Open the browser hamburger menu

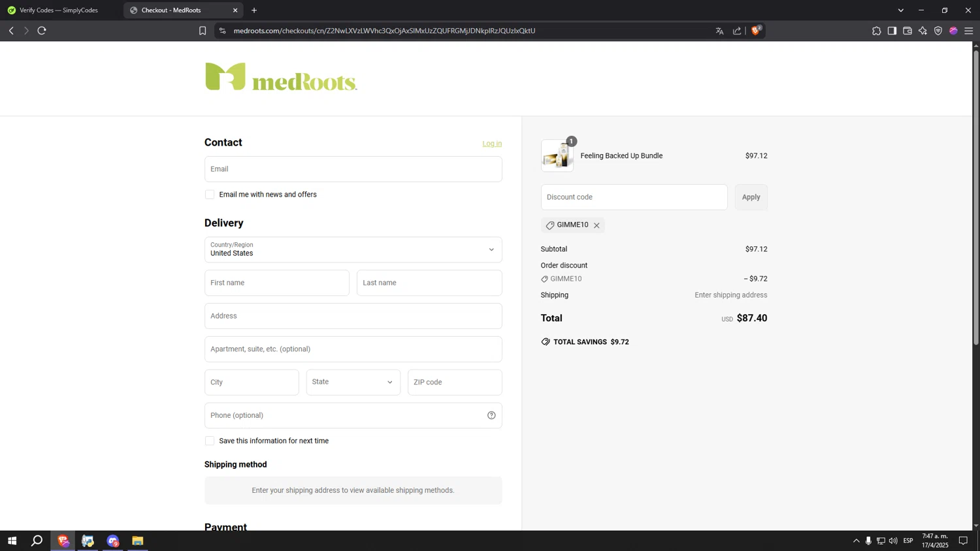coord(969,31)
